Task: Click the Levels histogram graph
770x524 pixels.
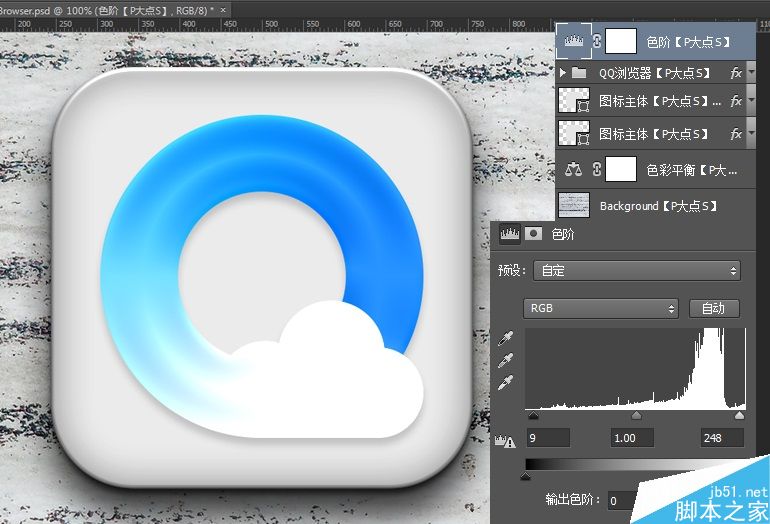Action: pos(636,368)
